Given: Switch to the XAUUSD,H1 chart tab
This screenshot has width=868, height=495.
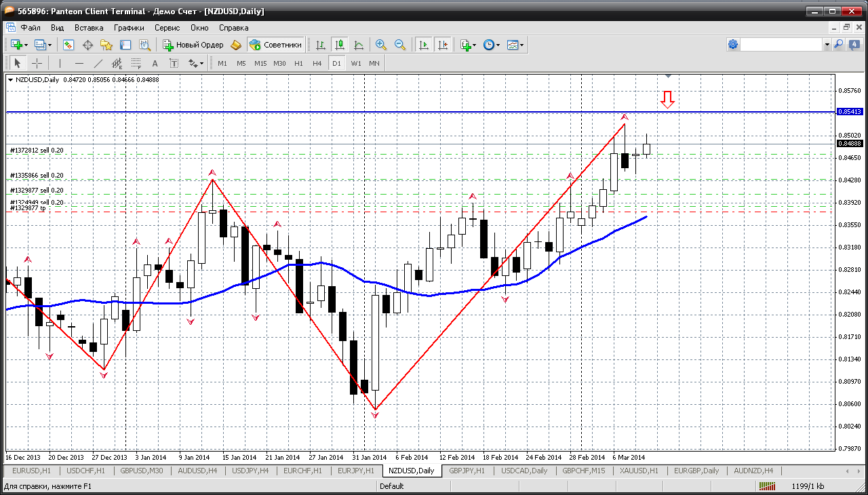Looking at the screenshot, I should [x=640, y=471].
